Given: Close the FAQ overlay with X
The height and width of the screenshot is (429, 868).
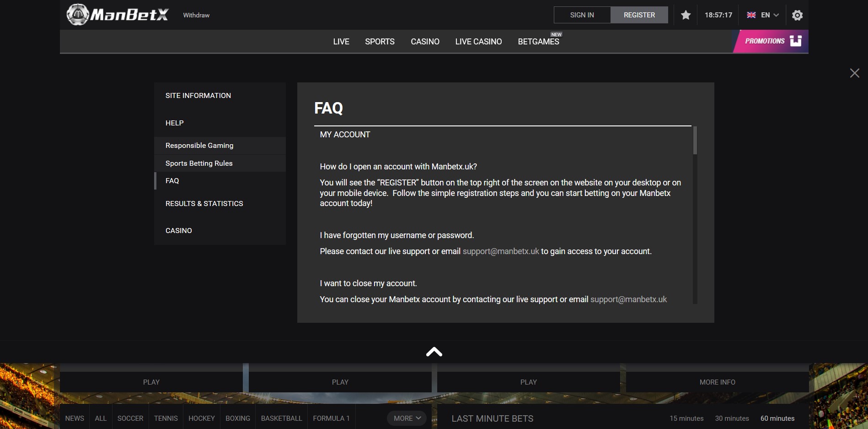Looking at the screenshot, I should tap(854, 73).
